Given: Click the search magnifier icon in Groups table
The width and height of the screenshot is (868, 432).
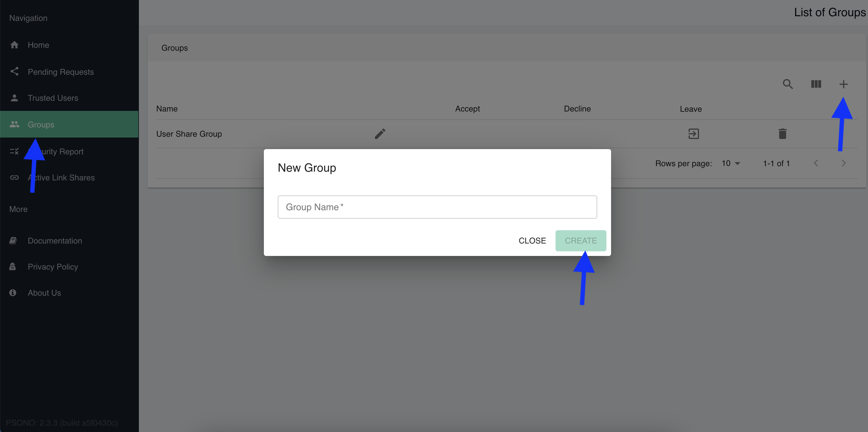Looking at the screenshot, I should click(x=788, y=84).
